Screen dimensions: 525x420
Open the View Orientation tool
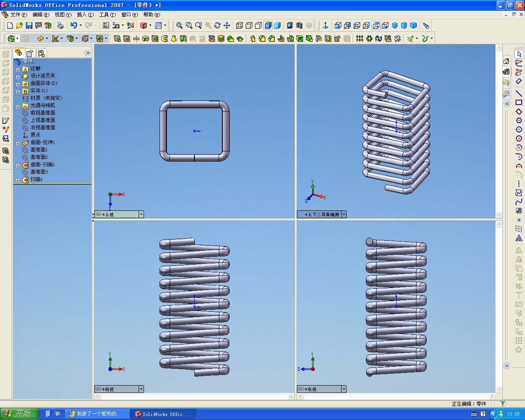(426, 25)
